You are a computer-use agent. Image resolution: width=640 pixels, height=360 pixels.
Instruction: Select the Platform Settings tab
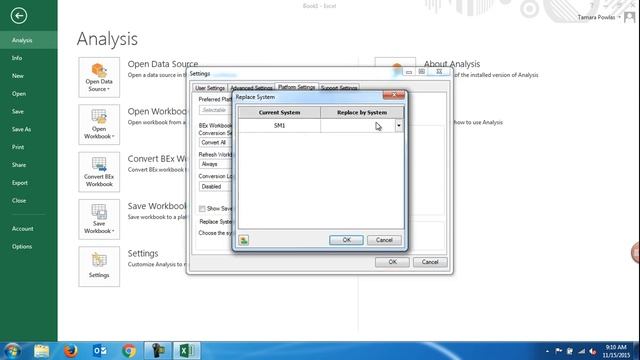click(297, 87)
